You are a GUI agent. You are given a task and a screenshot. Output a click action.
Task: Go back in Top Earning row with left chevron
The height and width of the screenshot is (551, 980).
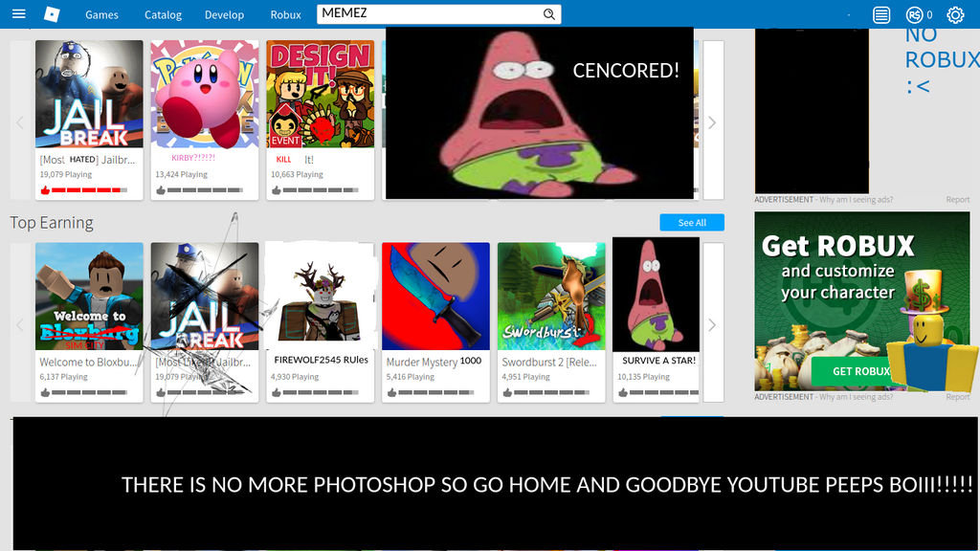(20, 324)
